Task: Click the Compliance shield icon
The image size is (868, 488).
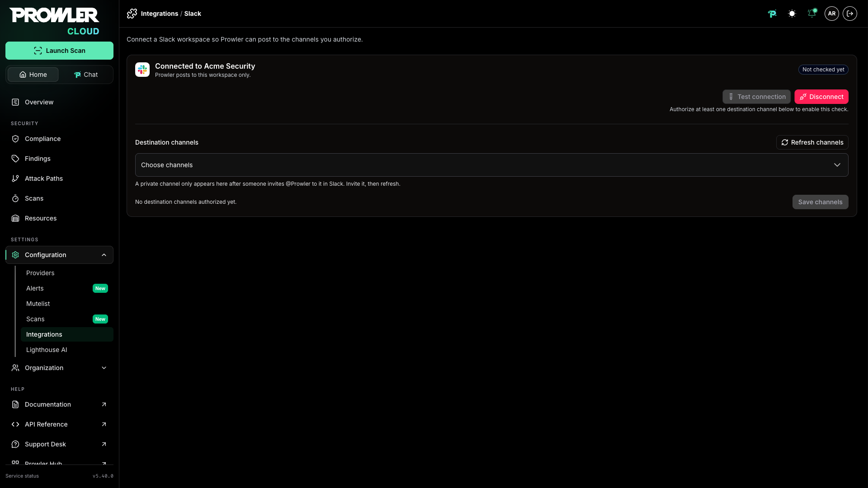Action: [x=15, y=139]
